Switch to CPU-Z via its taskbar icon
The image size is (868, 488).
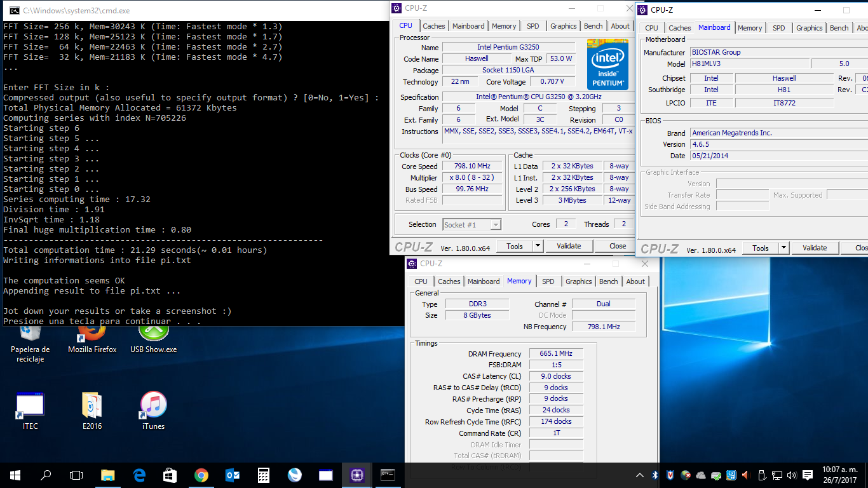pyautogui.click(x=356, y=475)
